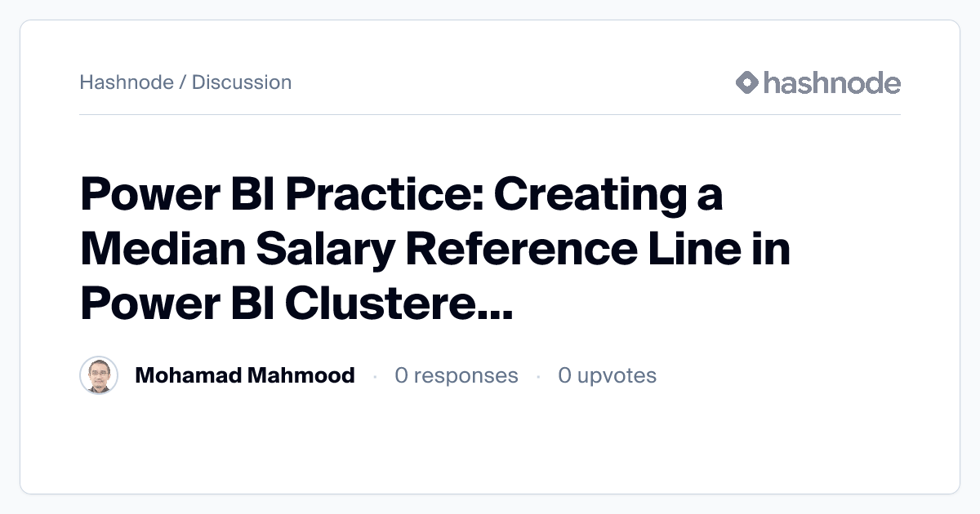Open Mohamad Mahmood's avatar photo
980x514 pixels.
coord(99,375)
